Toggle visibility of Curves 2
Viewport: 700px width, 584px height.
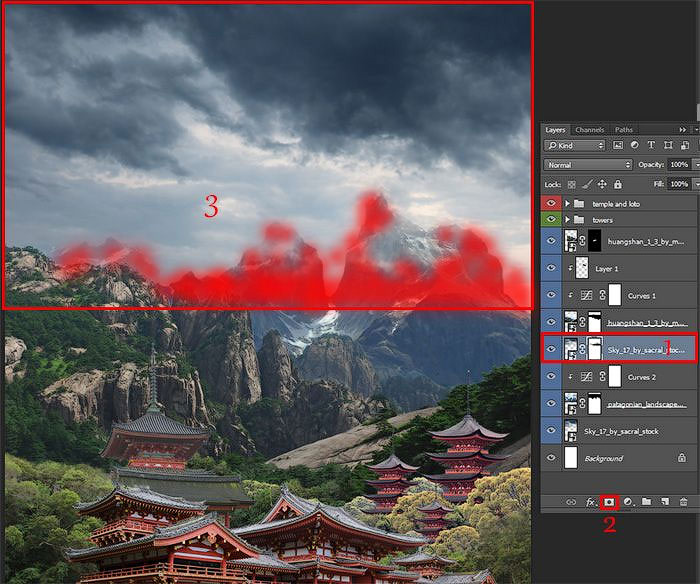click(551, 376)
